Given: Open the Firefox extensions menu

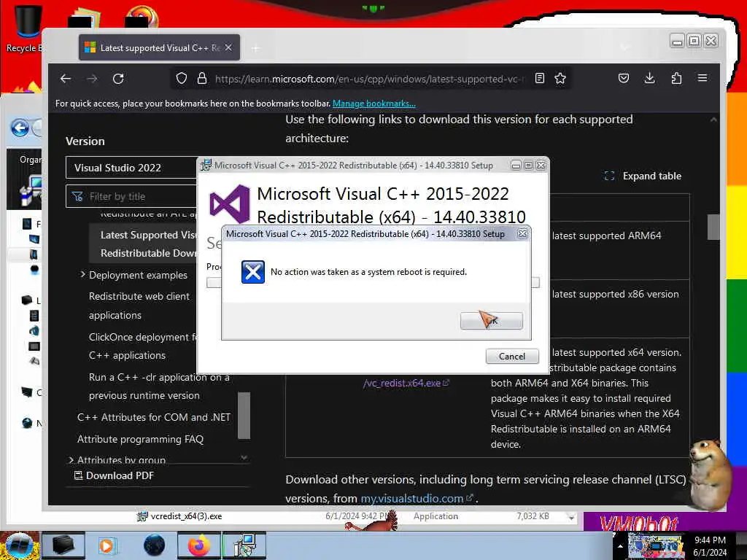Looking at the screenshot, I should (676, 79).
